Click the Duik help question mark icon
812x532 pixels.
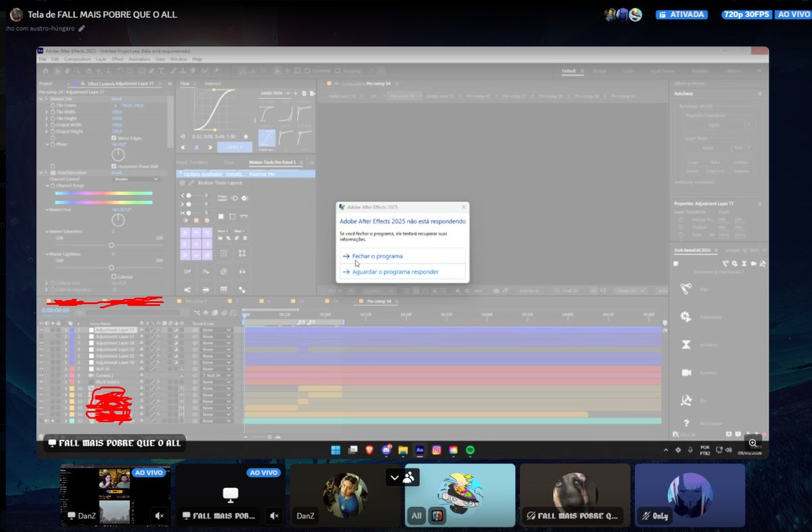685,423
